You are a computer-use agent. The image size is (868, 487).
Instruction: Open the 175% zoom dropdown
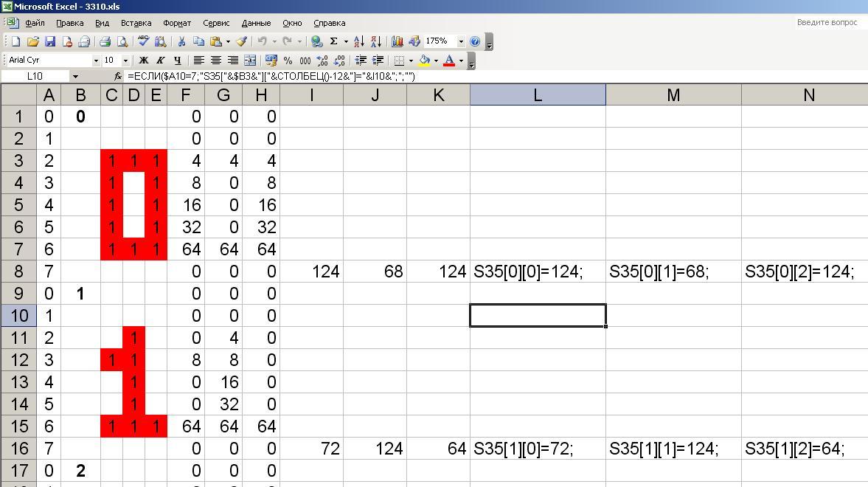pos(461,41)
